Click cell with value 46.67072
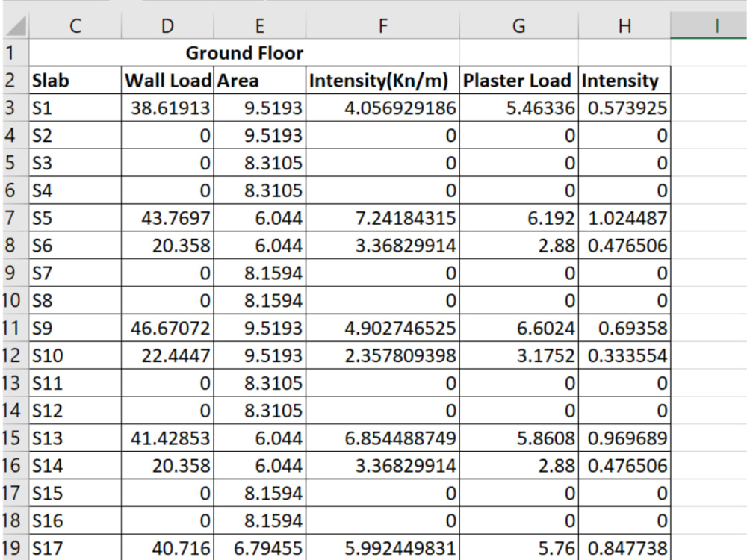 pyautogui.click(x=167, y=328)
